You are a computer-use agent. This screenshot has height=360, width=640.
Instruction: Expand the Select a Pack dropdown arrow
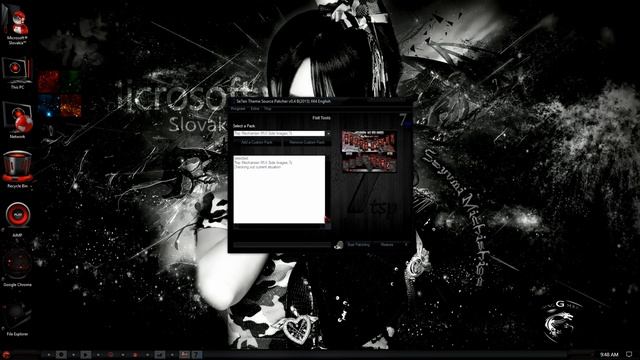click(x=328, y=133)
